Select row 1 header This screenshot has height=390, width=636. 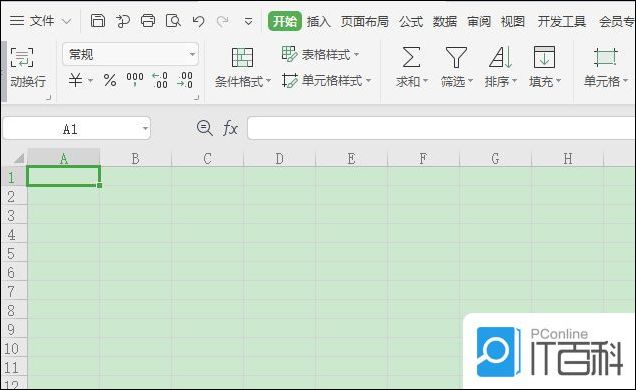coord(14,177)
